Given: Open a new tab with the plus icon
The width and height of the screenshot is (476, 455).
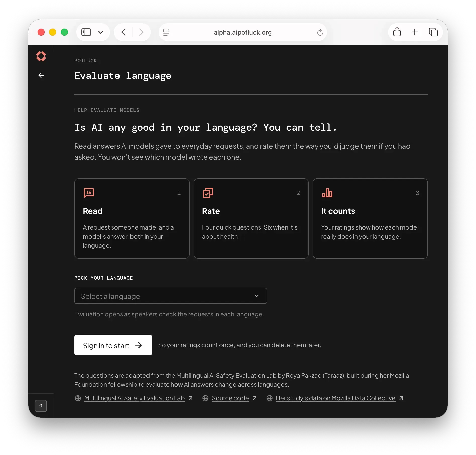Looking at the screenshot, I should coord(415,32).
